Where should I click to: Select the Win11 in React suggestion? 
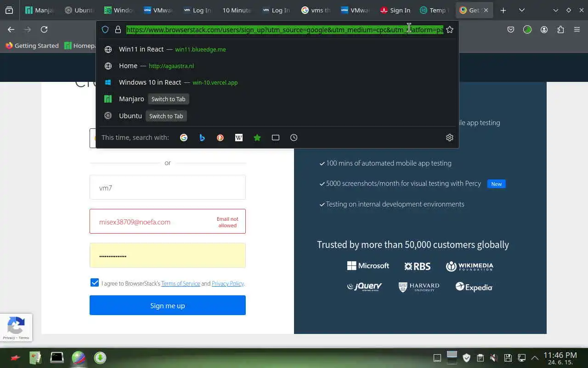(x=277, y=49)
